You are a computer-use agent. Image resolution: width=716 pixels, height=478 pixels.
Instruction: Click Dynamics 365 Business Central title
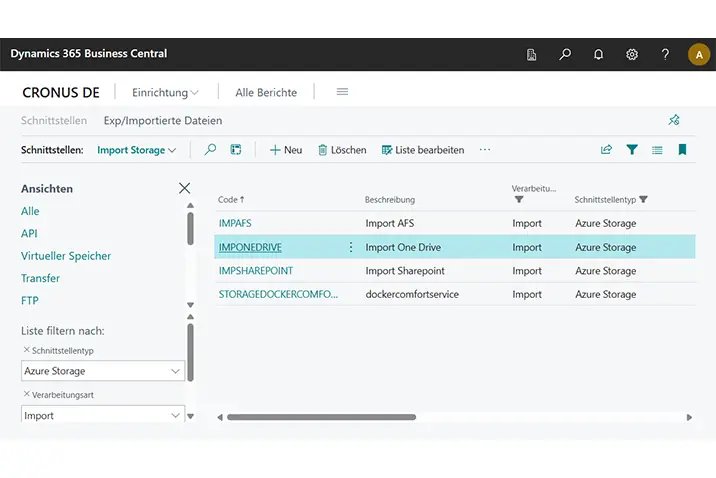coord(89,53)
